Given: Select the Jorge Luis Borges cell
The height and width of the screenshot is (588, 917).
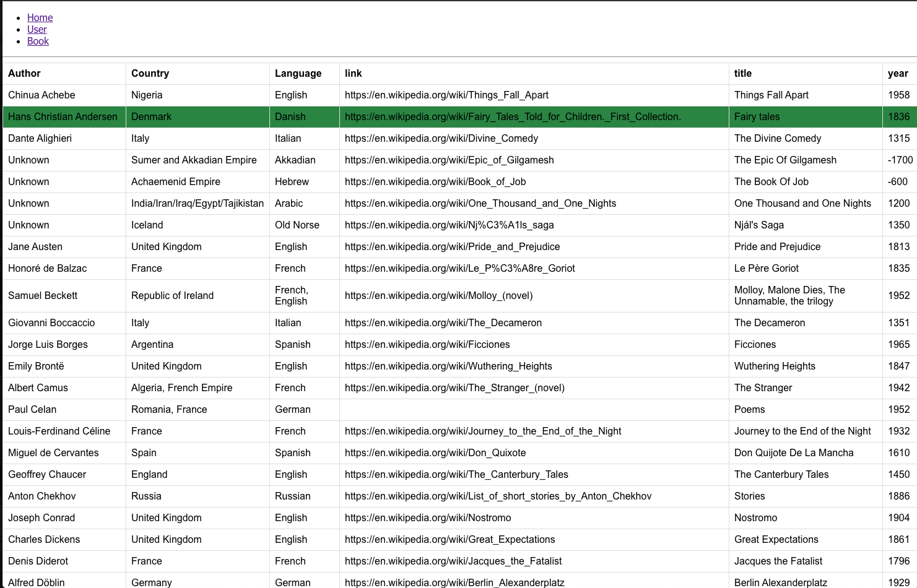Looking at the screenshot, I should point(64,345).
